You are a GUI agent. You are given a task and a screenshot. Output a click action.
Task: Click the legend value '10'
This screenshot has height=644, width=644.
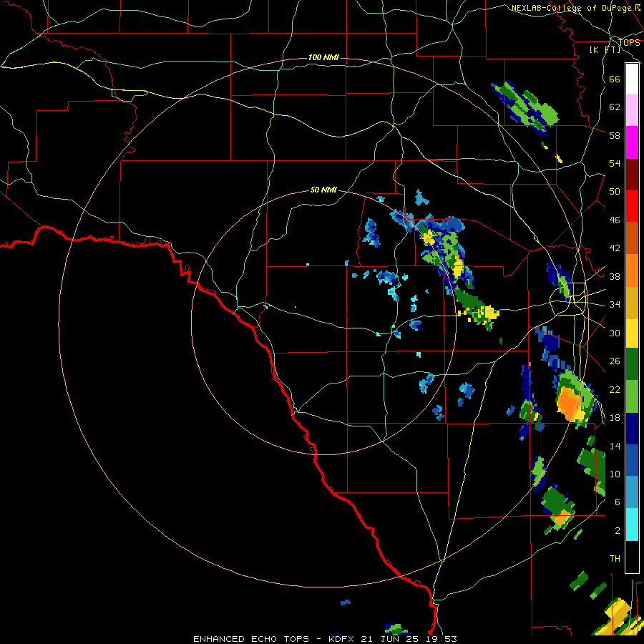[615, 474]
